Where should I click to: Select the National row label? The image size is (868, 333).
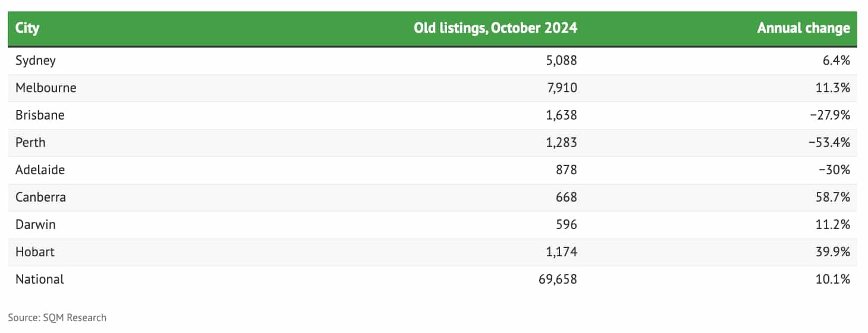(x=40, y=279)
